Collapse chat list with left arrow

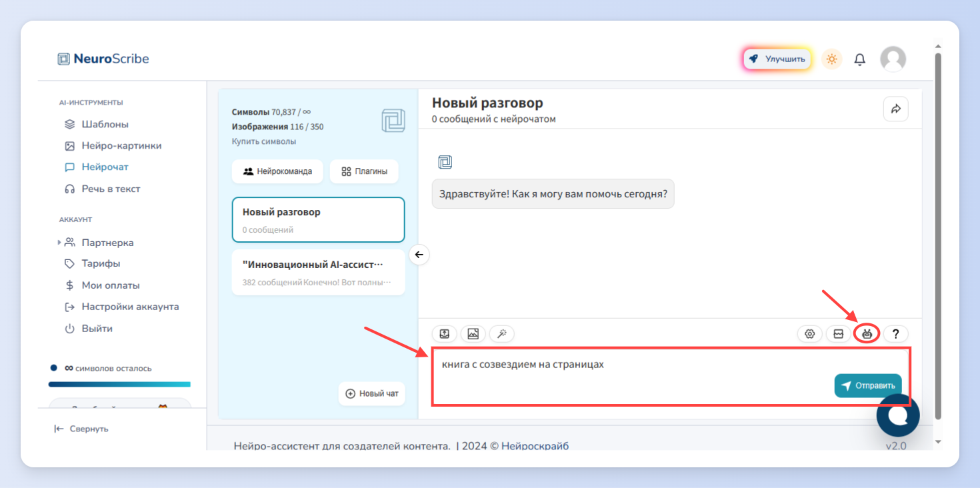click(419, 255)
